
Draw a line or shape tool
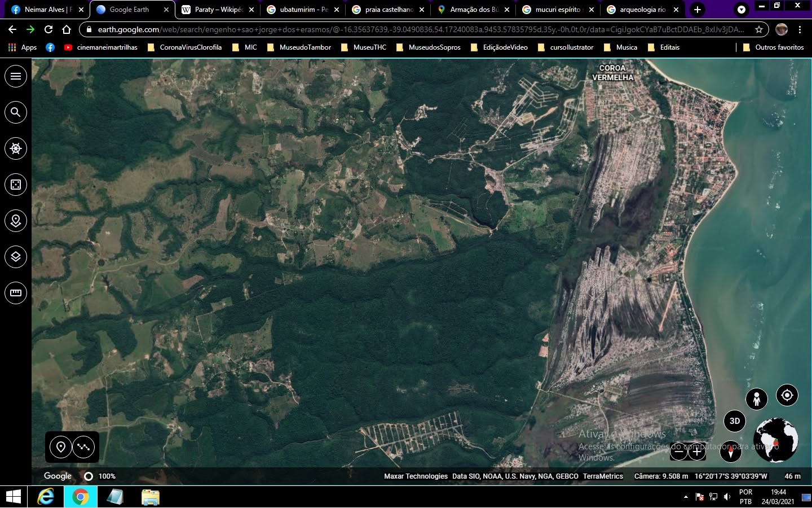pyautogui.click(x=83, y=447)
